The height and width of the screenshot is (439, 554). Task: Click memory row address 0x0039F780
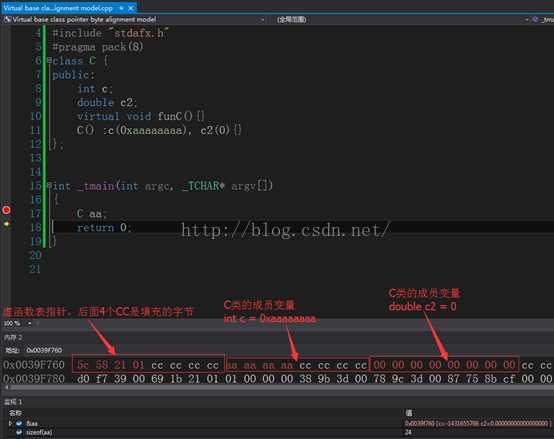tap(34, 379)
